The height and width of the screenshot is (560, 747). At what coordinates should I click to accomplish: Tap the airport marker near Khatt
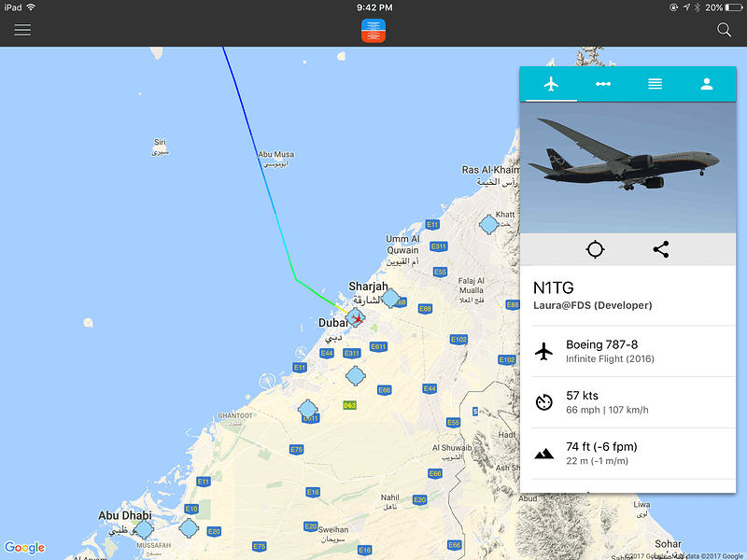(488, 224)
